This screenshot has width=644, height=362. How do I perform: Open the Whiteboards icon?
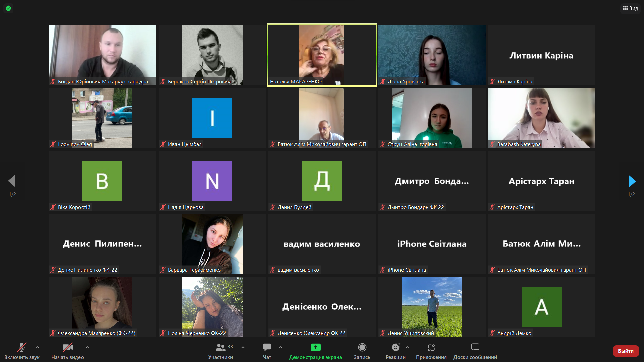pyautogui.click(x=475, y=348)
